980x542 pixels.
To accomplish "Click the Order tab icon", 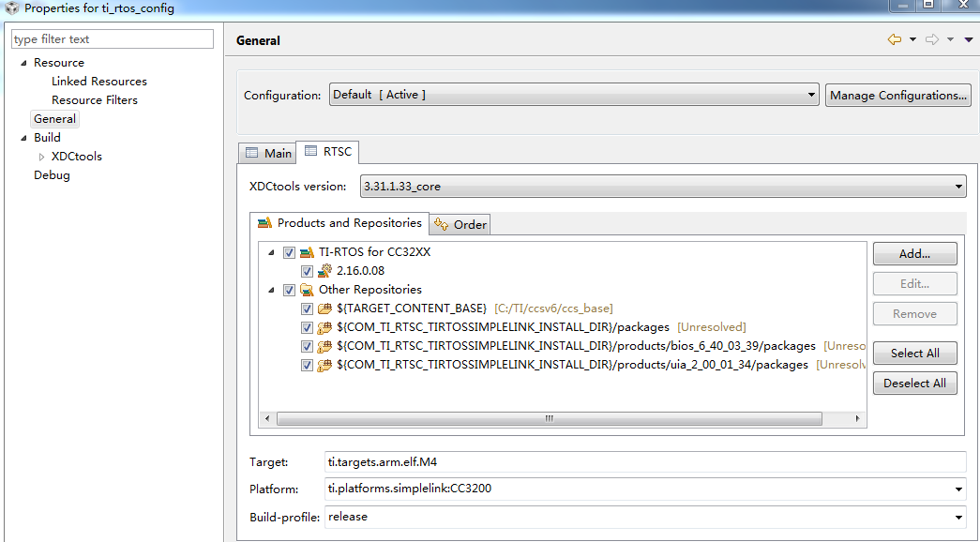I will click(x=442, y=224).
